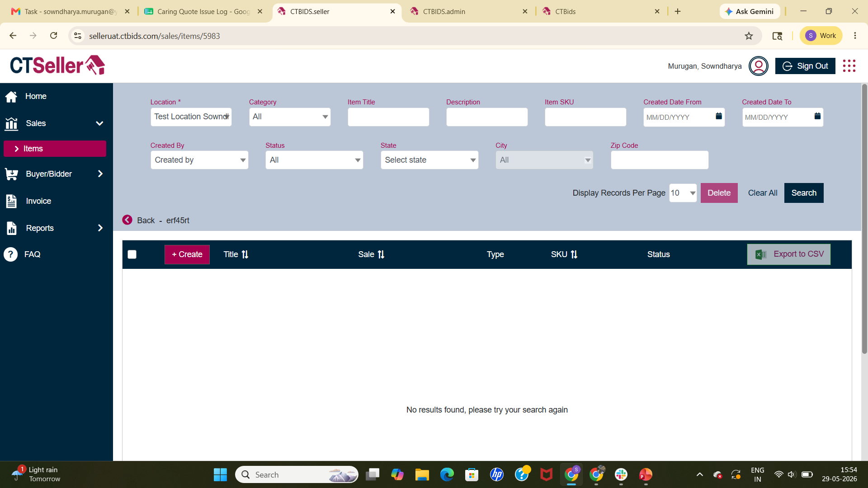
Task: Open the Category dropdown
Action: tap(290, 117)
